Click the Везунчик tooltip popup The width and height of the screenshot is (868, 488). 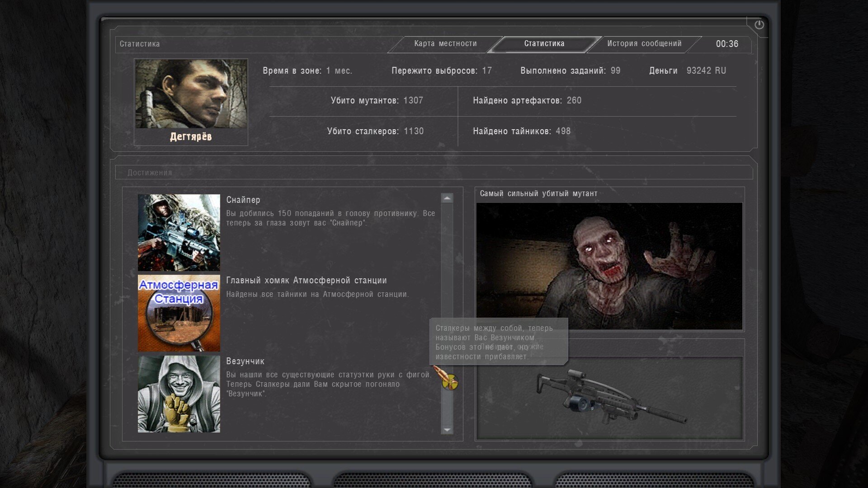pyautogui.click(x=498, y=342)
